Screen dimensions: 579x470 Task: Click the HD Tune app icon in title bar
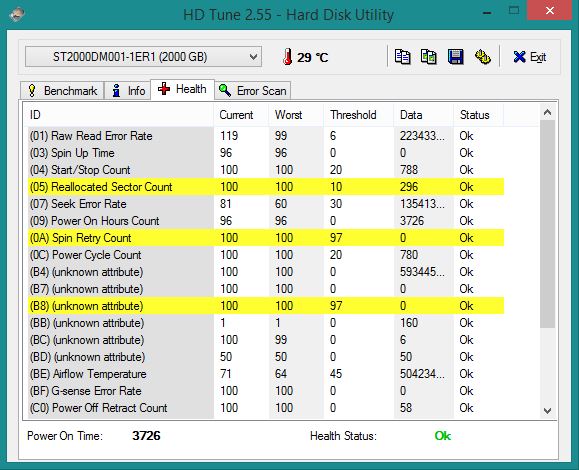(x=16, y=14)
